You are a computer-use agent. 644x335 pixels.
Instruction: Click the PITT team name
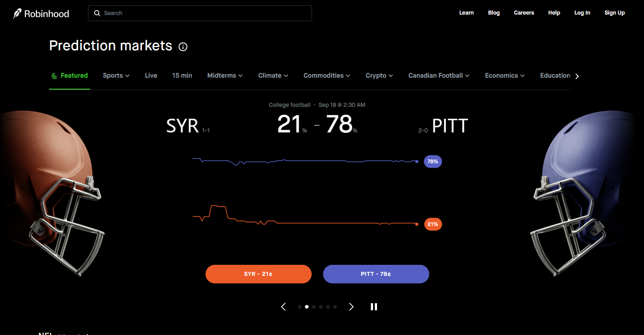click(450, 126)
